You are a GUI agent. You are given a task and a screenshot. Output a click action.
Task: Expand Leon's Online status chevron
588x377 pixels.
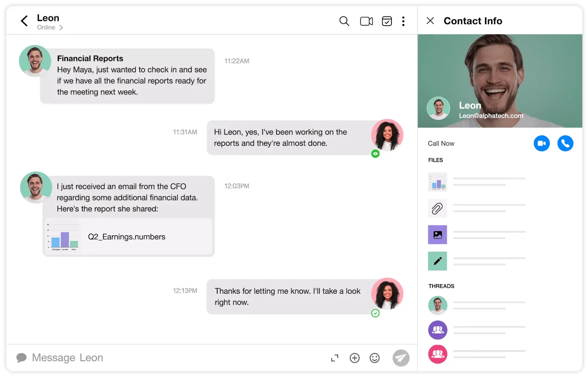(61, 28)
